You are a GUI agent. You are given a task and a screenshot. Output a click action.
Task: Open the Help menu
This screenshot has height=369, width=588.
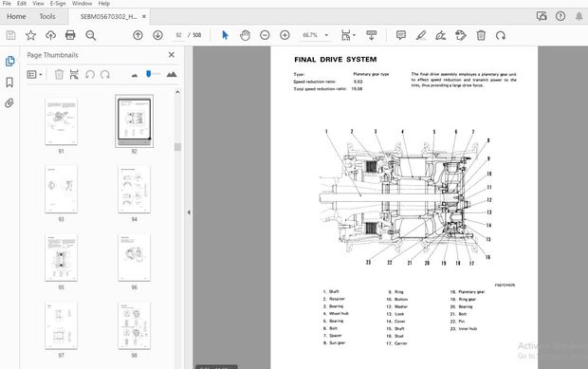click(104, 4)
